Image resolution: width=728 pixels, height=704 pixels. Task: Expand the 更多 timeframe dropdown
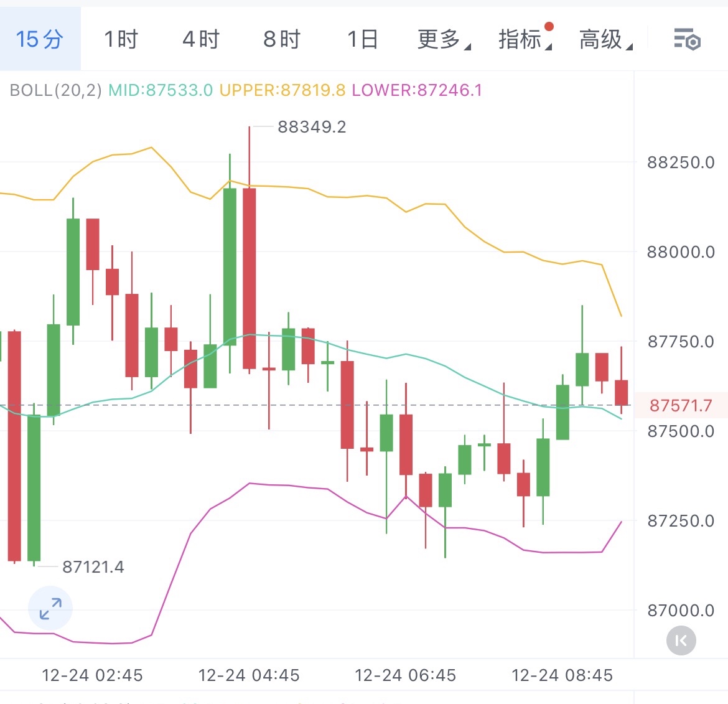[443, 39]
